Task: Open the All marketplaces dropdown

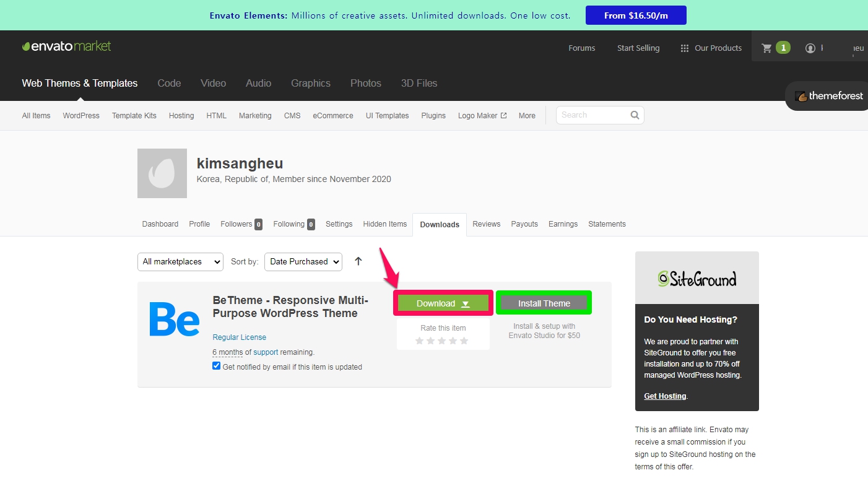Action: pos(180,262)
